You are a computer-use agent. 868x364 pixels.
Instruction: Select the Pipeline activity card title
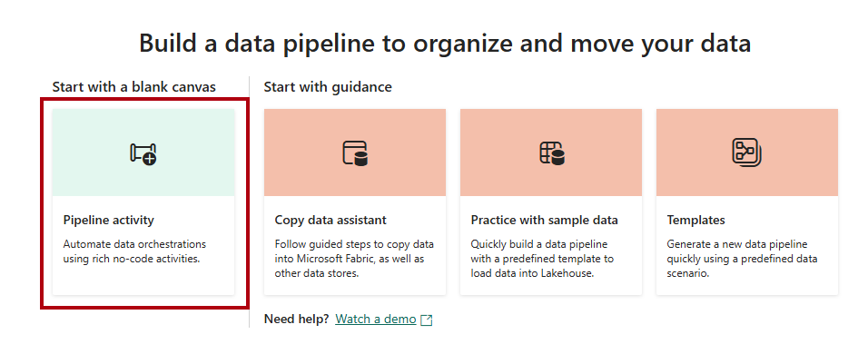(109, 221)
